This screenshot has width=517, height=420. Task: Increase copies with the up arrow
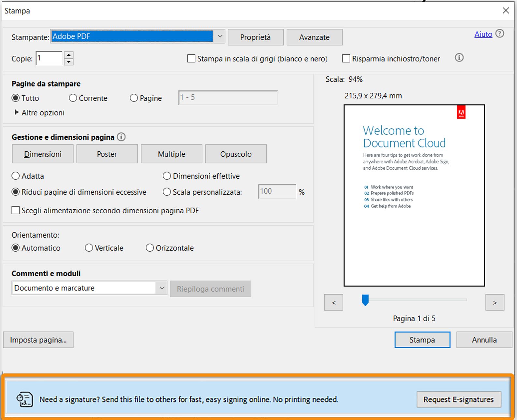pyautogui.click(x=68, y=55)
